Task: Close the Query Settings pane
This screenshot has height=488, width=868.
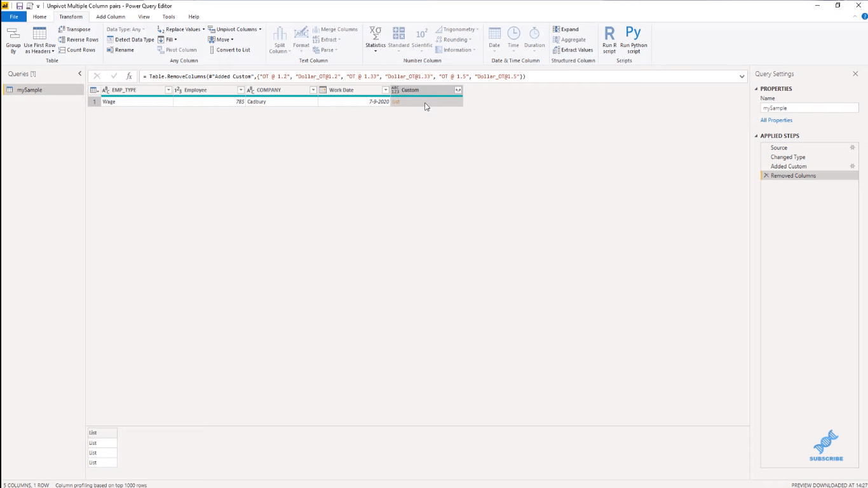Action: point(855,74)
